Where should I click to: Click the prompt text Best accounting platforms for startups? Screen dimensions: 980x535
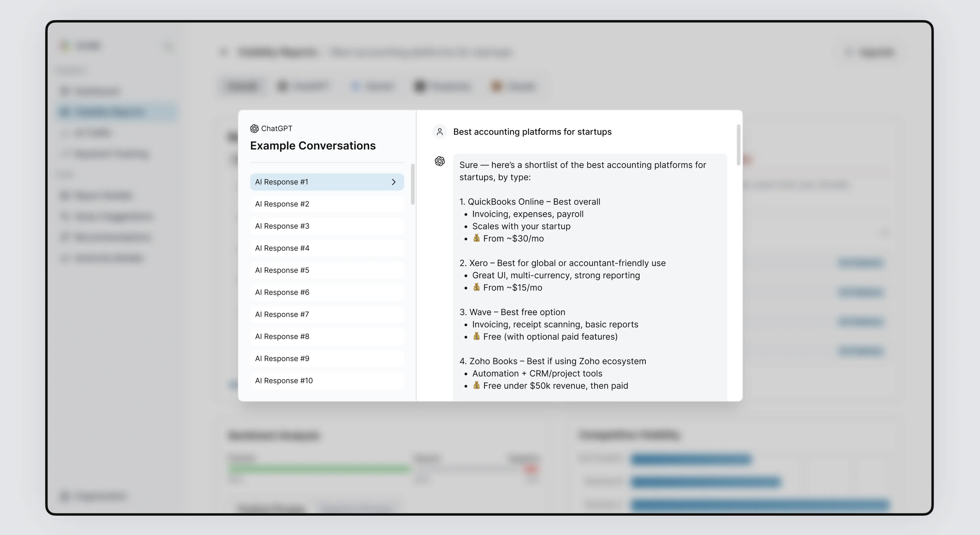(532, 132)
